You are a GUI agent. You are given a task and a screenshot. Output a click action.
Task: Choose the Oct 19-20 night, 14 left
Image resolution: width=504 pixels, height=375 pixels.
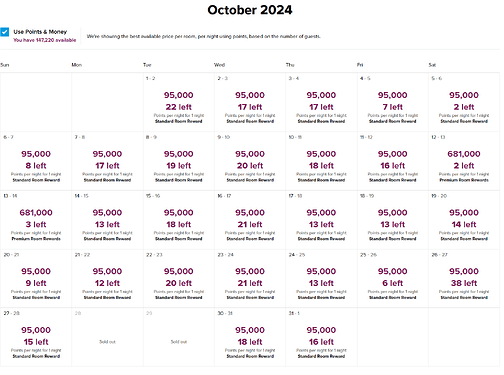tap(464, 220)
